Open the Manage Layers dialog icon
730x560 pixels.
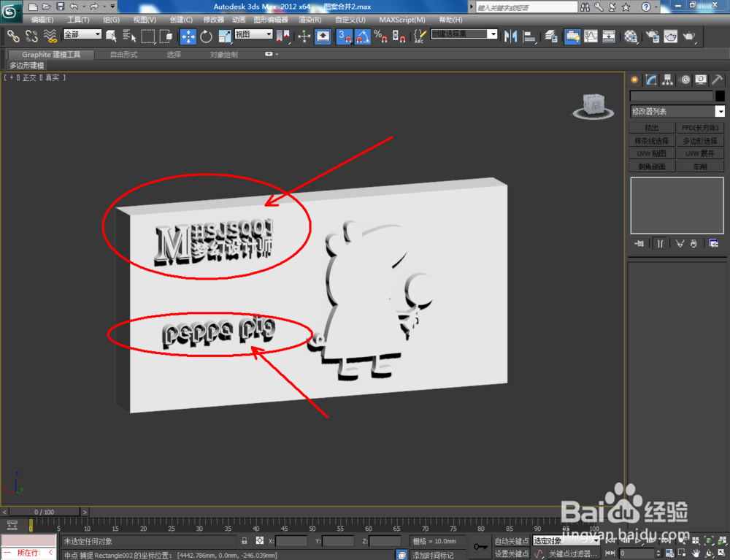click(550, 36)
